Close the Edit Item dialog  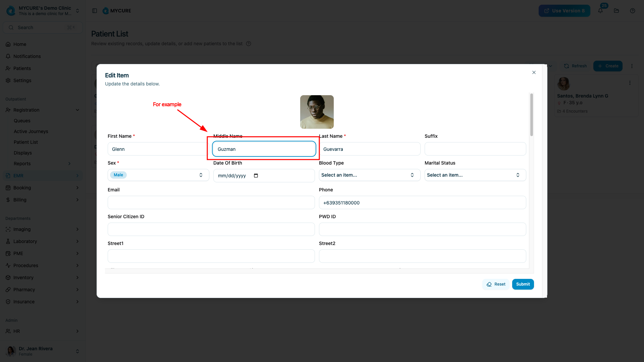coord(534,72)
